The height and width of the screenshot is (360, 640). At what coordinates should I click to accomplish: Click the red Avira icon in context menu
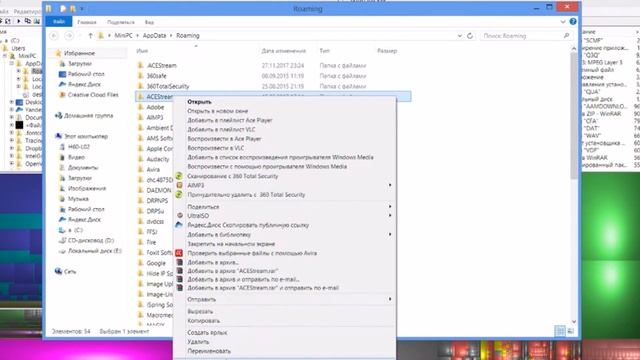(179, 253)
